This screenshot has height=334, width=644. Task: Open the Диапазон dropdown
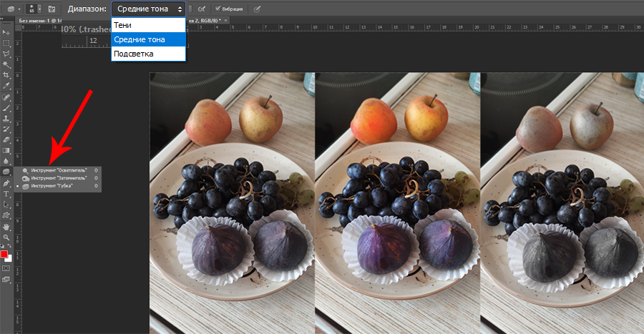pyautogui.click(x=148, y=9)
